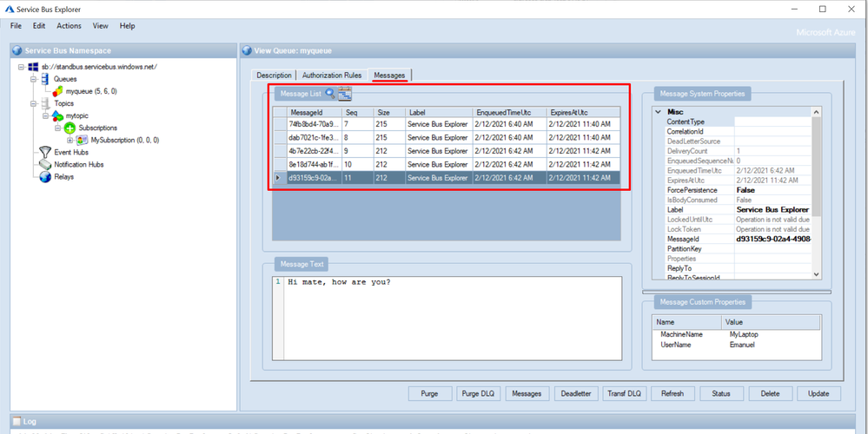This screenshot has width=868, height=434.
Task: Click the system properties scrollbar up arrow
Action: (x=816, y=112)
